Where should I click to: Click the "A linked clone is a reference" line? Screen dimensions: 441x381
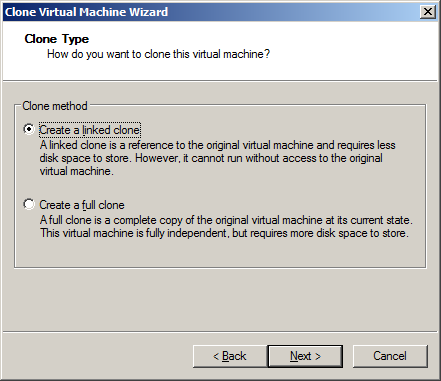click(217, 145)
